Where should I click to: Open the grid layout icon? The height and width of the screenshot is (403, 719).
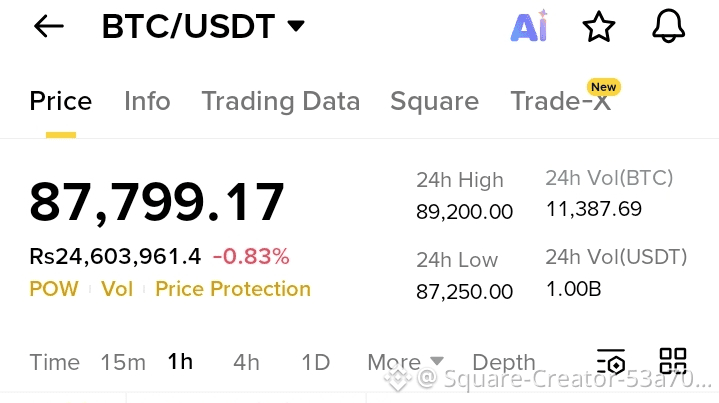(673, 361)
